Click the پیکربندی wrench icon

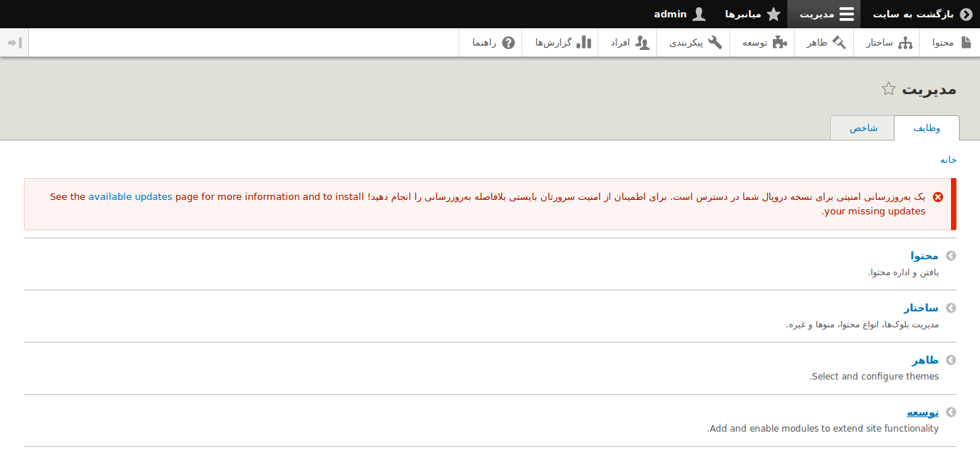[x=716, y=43]
